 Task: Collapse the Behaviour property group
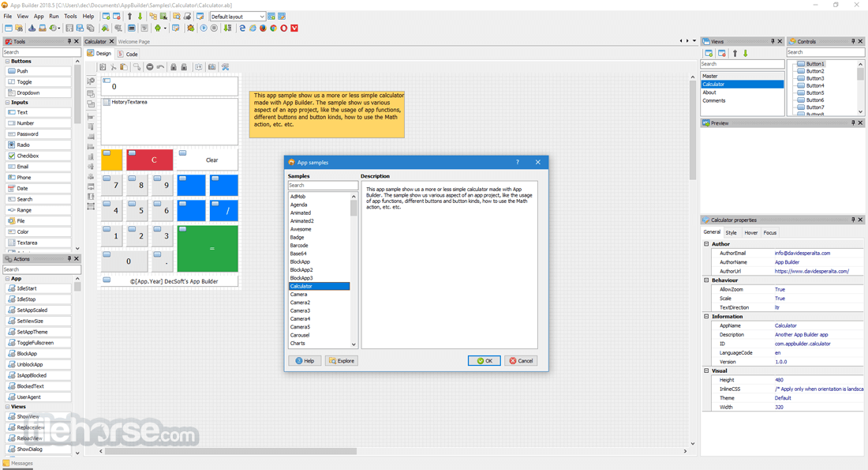706,280
